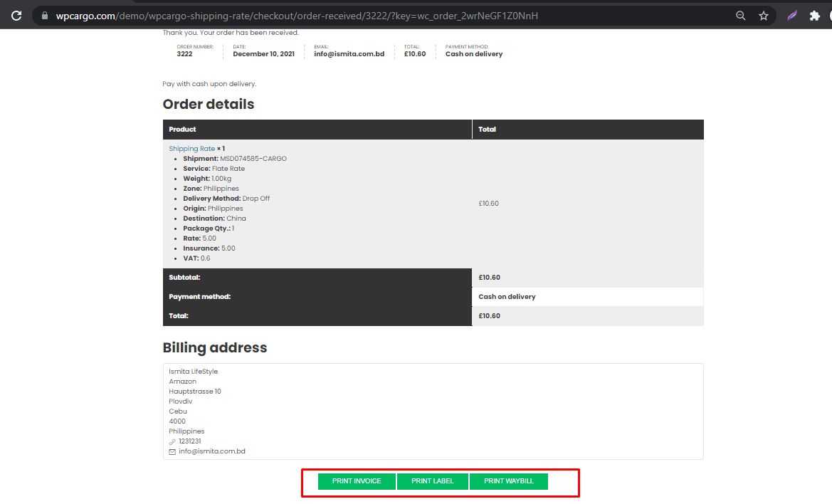Open the Extensions puzzle piece menu
This screenshot has width=832, height=504.
tap(815, 16)
